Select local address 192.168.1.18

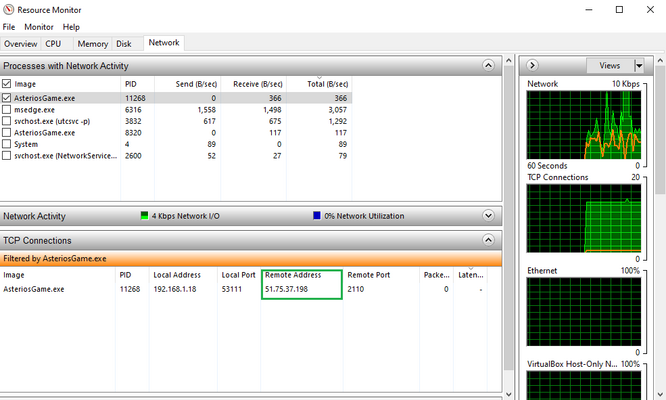click(x=175, y=289)
